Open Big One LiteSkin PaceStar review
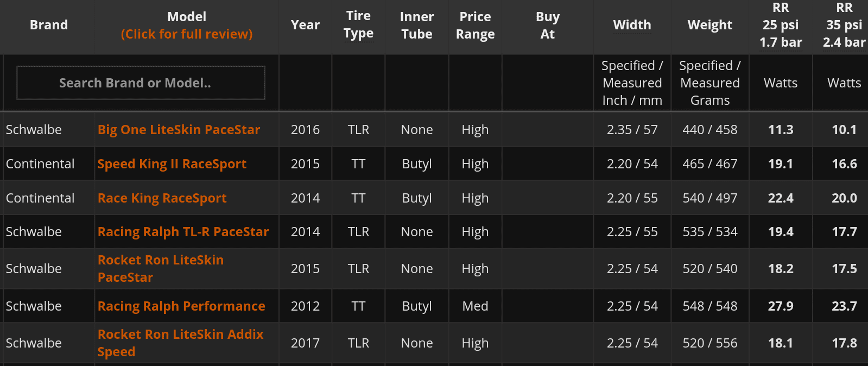This screenshot has width=868, height=366. click(179, 130)
